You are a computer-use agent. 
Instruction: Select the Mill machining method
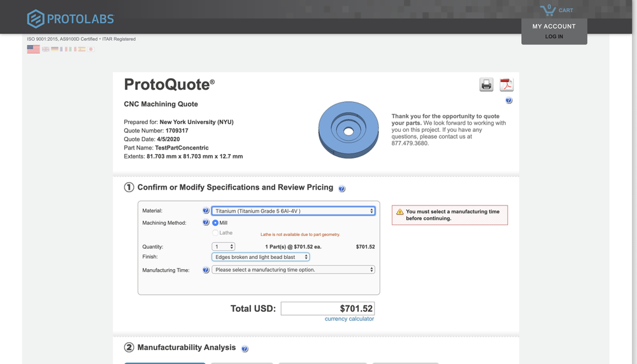click(x=215, y=223)
